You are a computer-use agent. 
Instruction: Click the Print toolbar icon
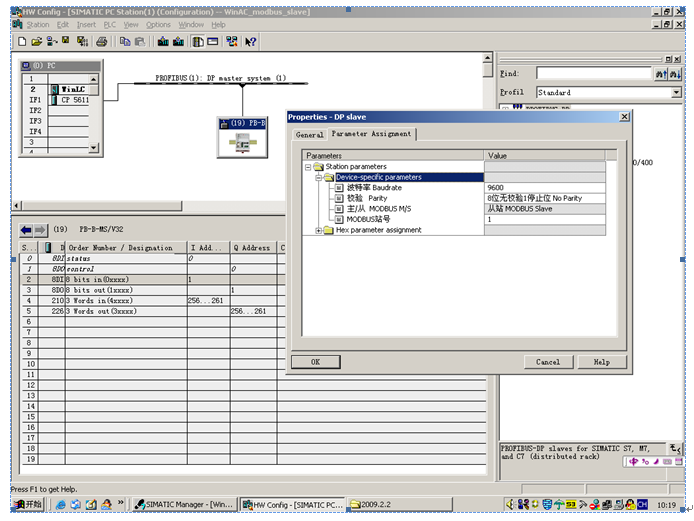pos(101,41)
